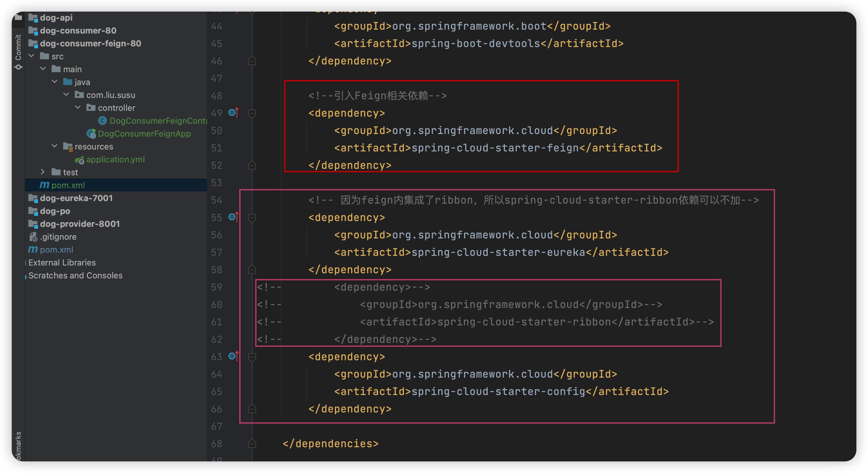Collapse the com.liu.susu package chevron
The image size is (868, 473).
point(66,95)
